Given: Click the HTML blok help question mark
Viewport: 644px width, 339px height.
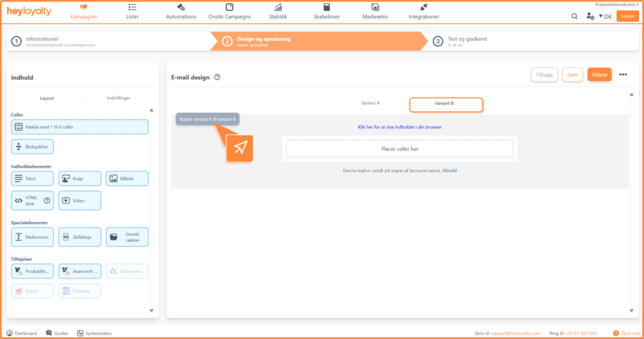Looking at the screenshot, I should point(47,201).
